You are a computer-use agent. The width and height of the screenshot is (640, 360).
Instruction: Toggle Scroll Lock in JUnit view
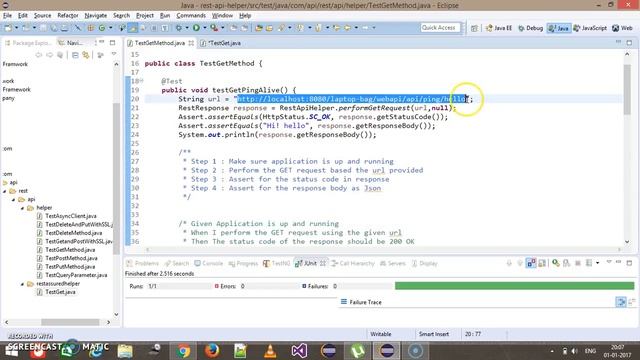(x=542, y=263)
